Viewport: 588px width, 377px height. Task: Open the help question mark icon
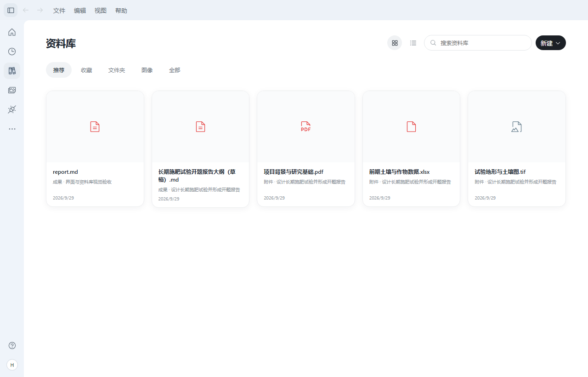tap(12, 346)
